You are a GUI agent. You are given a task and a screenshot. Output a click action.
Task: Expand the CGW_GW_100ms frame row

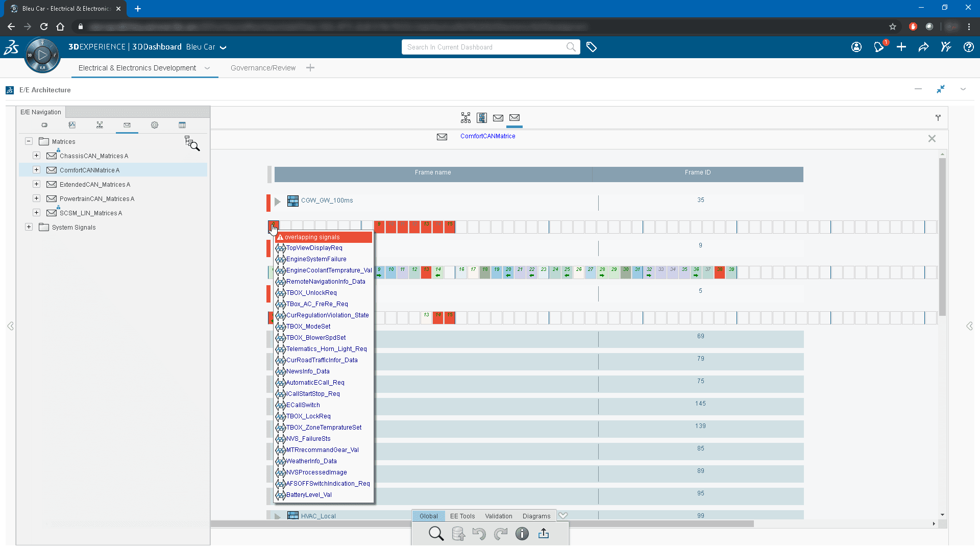pos(277,201)
